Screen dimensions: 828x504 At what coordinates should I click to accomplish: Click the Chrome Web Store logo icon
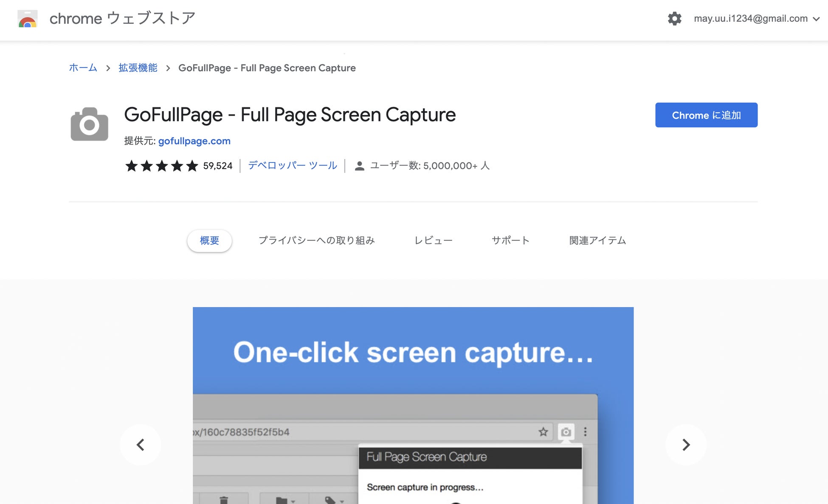(28, 19)
